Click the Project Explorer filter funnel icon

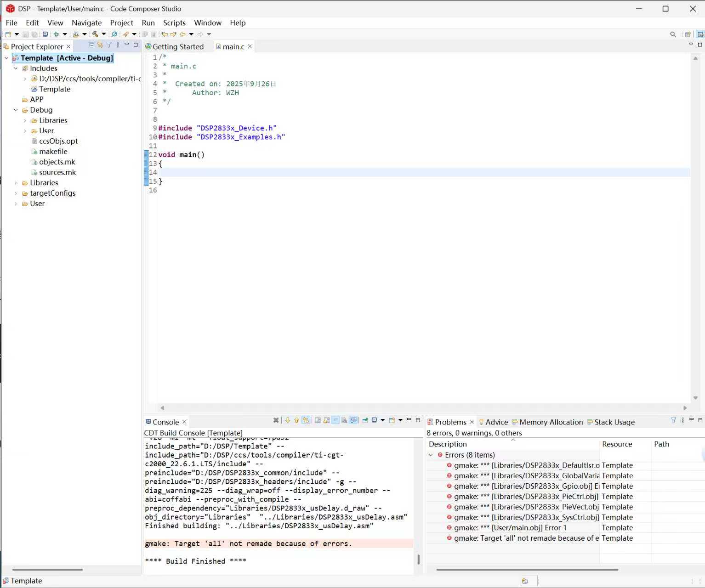(x=109, y=45)
